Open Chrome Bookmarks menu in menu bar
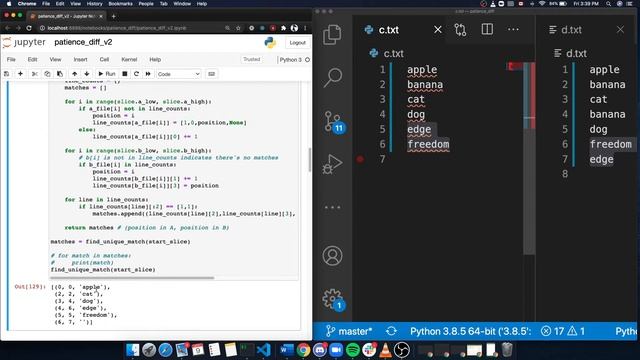 tap(120, 4)
